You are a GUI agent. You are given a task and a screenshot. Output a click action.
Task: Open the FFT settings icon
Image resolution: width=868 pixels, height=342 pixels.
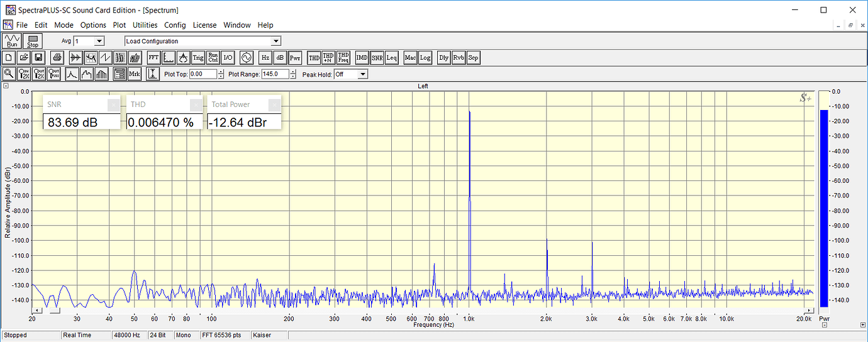tap(153, 58)
